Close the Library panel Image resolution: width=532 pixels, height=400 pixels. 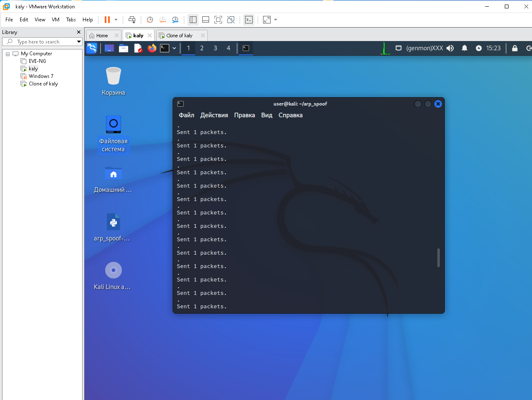point(79,32)
